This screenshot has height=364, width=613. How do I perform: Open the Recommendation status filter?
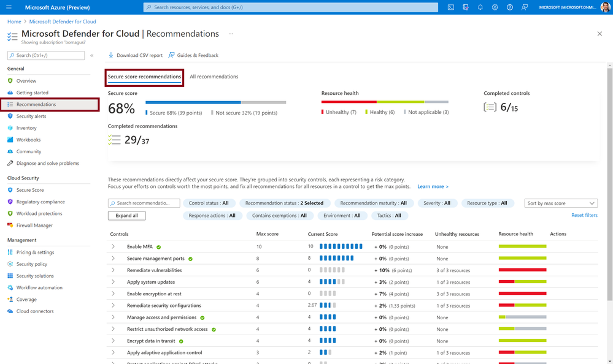pyautogui.click(x=284, y=203)
